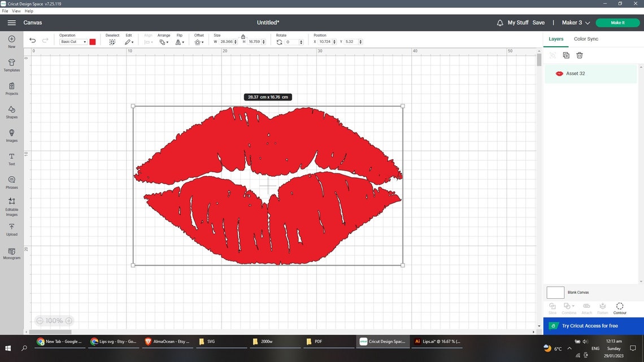The width and height of the screenshot is (644, 362).
Task: Duplicate the layer using the copy icon
Action: [566, 55]
